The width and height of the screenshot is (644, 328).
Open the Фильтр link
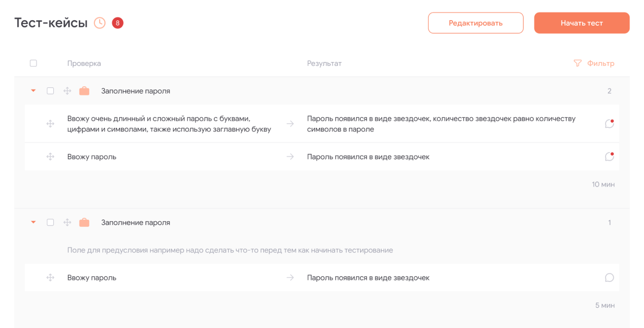click(601, 63)
